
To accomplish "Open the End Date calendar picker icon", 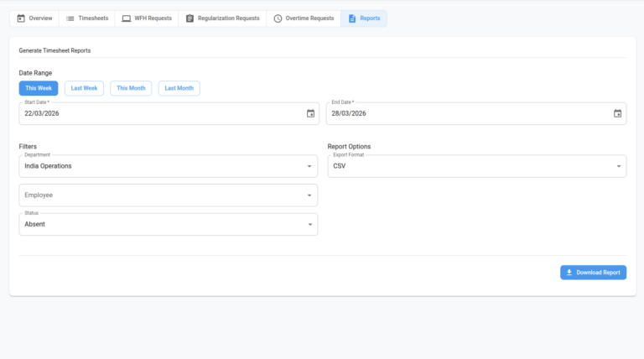I will click(x=617, y=113).
